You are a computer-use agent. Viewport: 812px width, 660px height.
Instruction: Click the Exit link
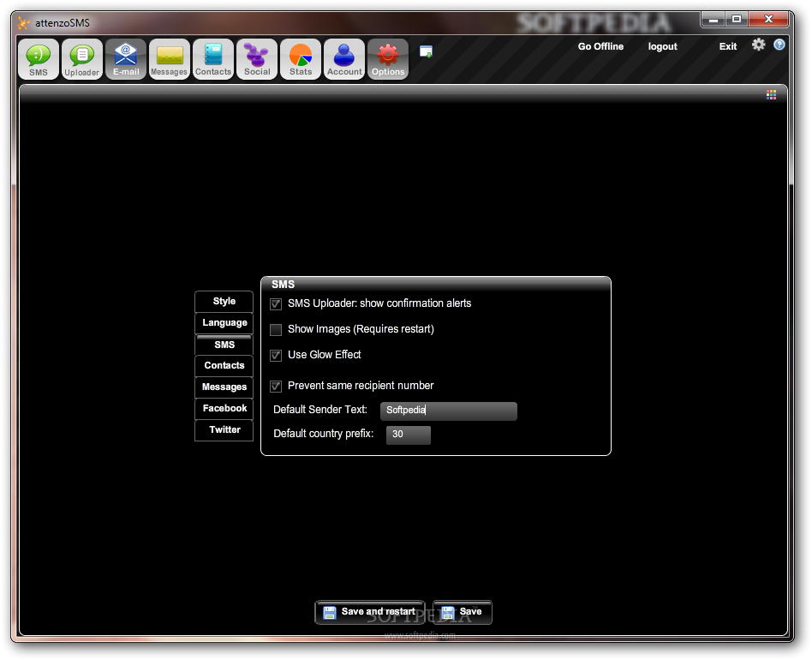point(727,46)
